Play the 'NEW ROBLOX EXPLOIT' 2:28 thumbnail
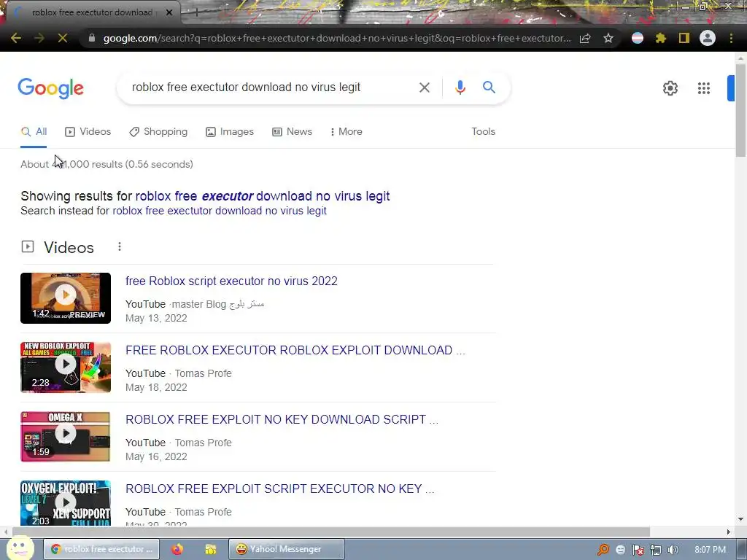 66,367
